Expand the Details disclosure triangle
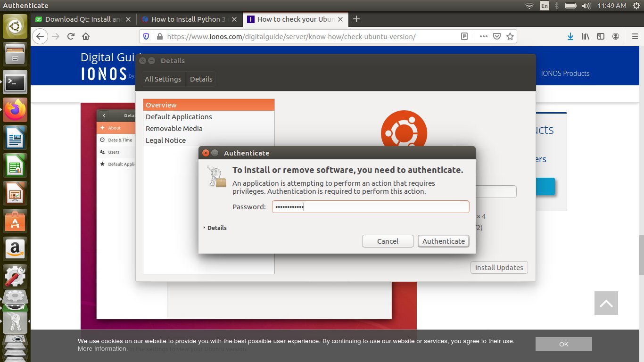 click(x=205, y=228)
